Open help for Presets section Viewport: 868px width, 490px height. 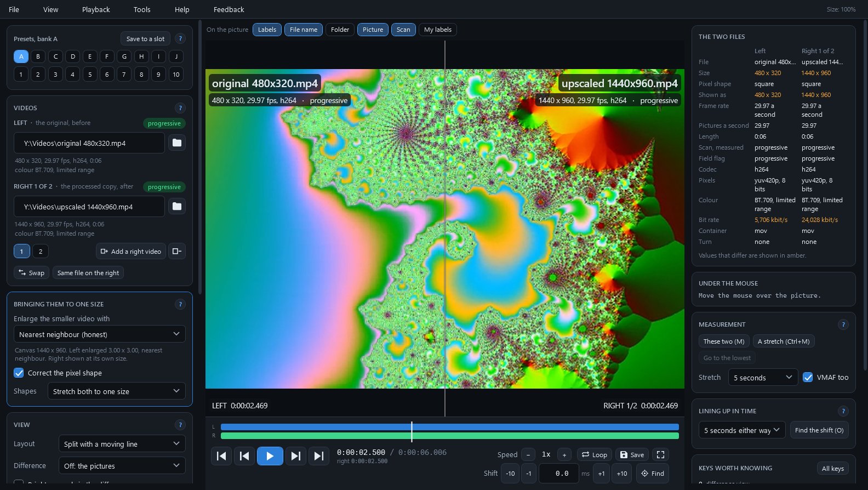tap(180, 39)
